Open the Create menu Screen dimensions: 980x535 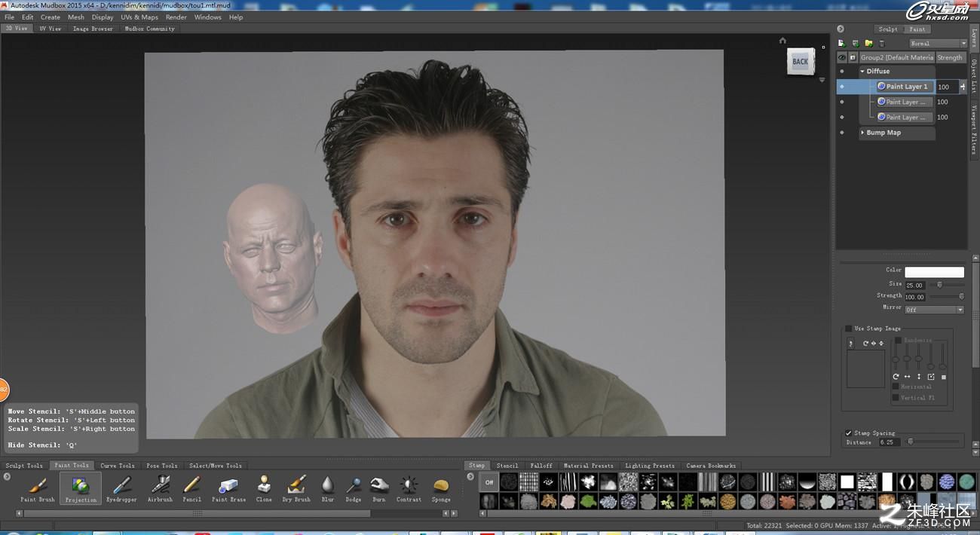pos(51,17)
